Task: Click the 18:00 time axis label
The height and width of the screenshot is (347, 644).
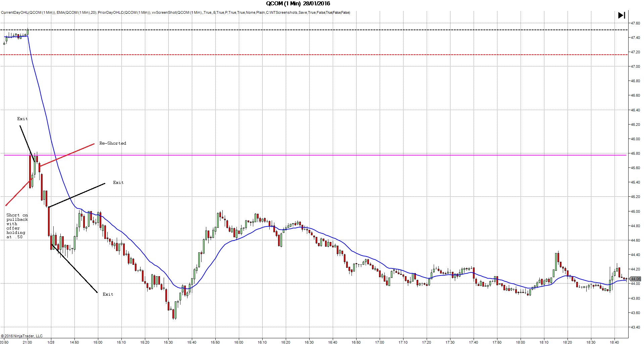Action: coord(521,343)
